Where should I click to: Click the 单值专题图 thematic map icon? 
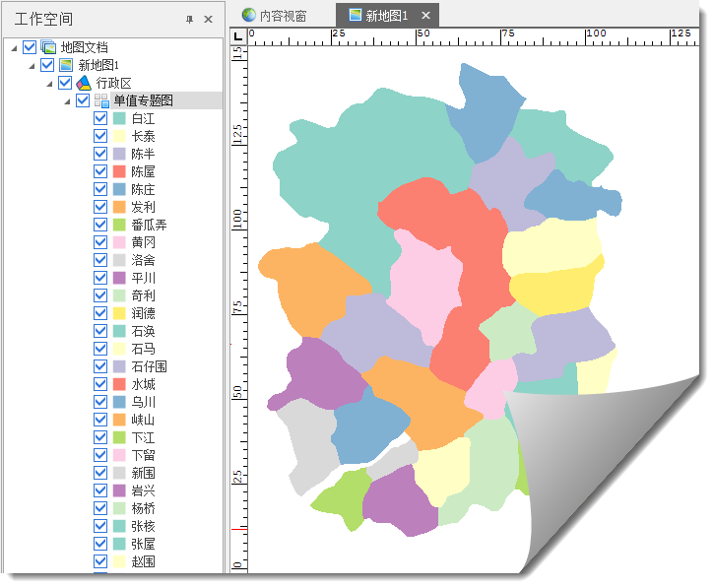click(101, 100)
